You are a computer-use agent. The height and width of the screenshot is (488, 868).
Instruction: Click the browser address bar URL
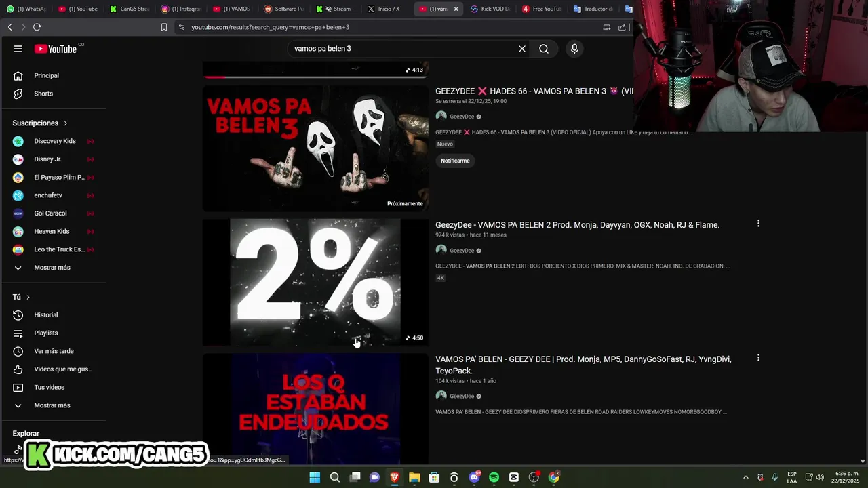tap(270, 27)
